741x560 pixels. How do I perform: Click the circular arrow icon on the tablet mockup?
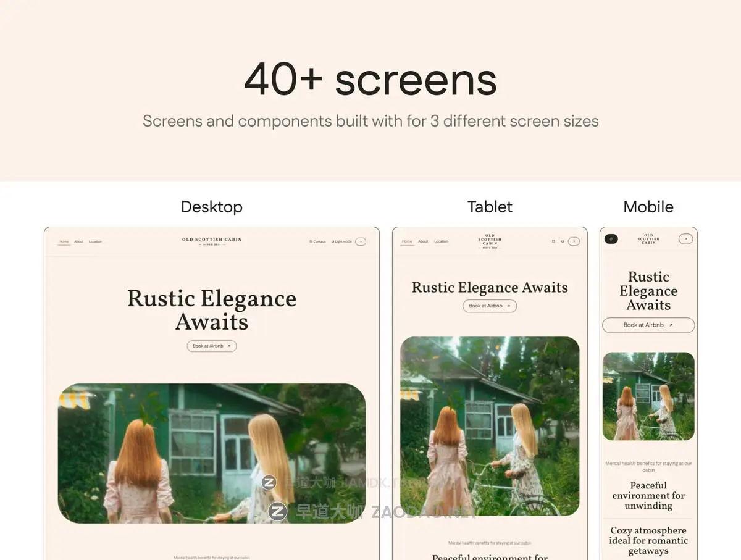click(x=574, y=241)
